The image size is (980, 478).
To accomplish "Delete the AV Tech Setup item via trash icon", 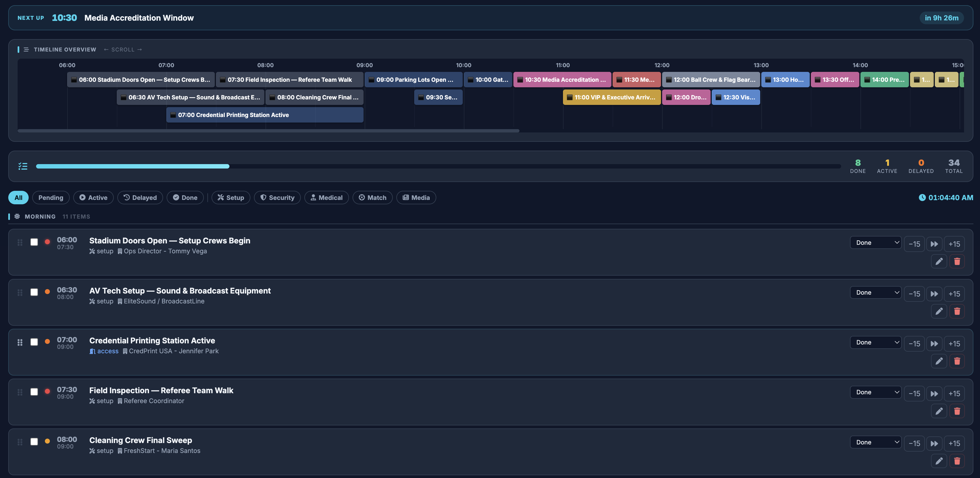I will coord(957,311).
